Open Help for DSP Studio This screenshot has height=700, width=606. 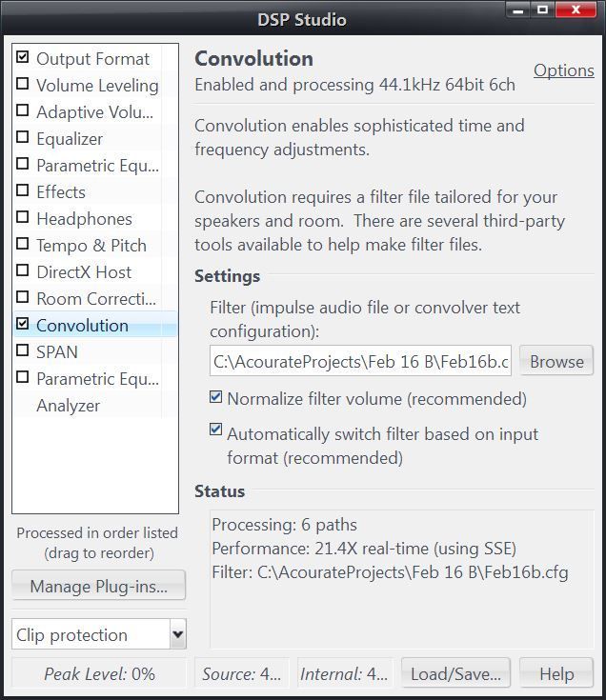pyautogui.click(x=556, y=673)
